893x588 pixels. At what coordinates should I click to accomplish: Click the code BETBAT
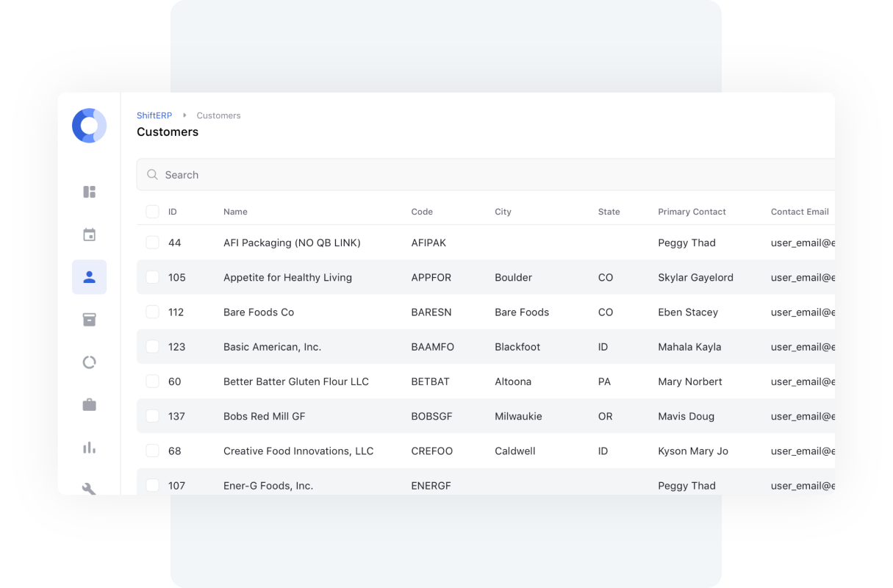pyautogui.click(x=430, y=381)
